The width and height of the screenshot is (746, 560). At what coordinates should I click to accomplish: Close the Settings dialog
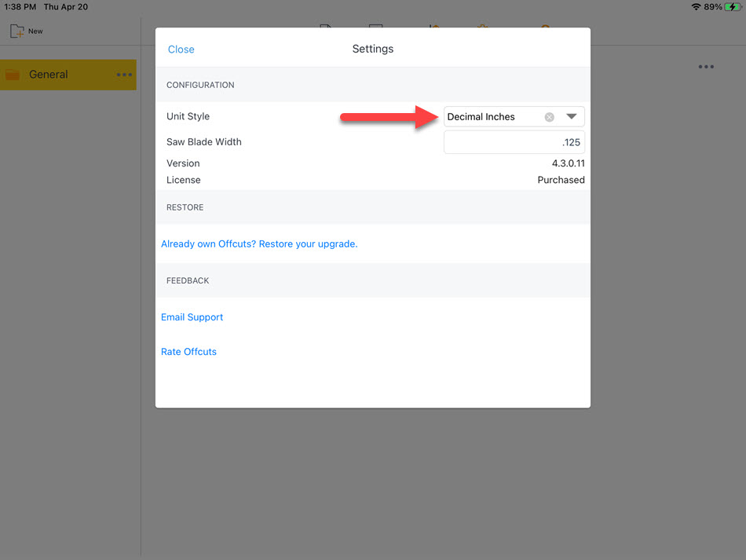[181, 49]
